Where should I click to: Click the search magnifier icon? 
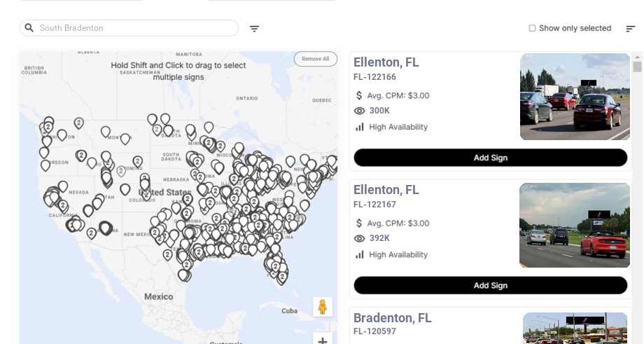click(x=29, y=28)
